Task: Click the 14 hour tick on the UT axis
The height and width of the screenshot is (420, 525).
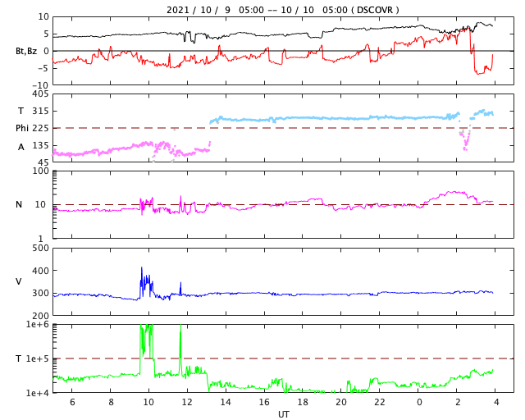Action: 226,402
